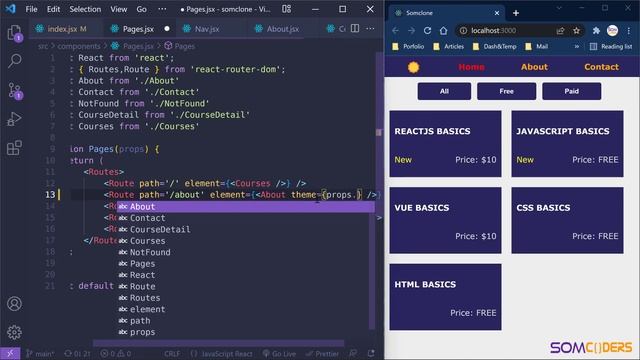Open the Manage gear in VS Code
Screen dimensions: 640x360
tap(15, 332)
